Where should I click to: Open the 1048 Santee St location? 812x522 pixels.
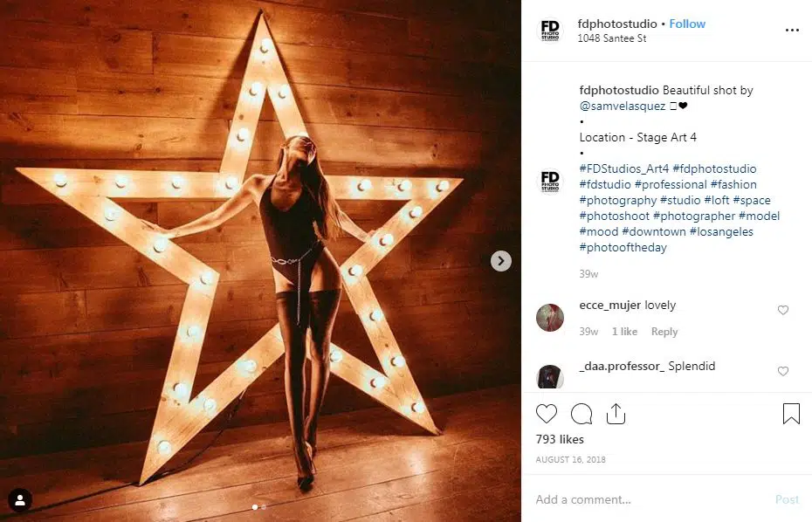point(611,38)
